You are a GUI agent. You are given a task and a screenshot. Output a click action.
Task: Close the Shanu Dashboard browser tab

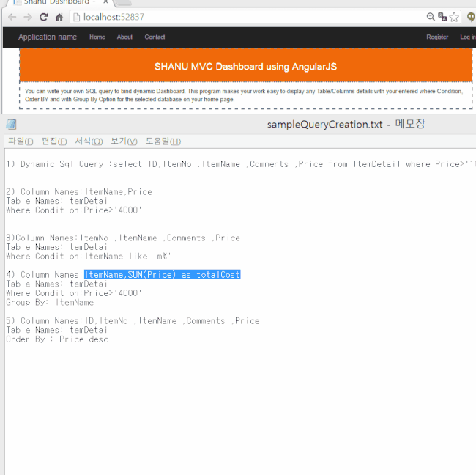pos(105,1)
